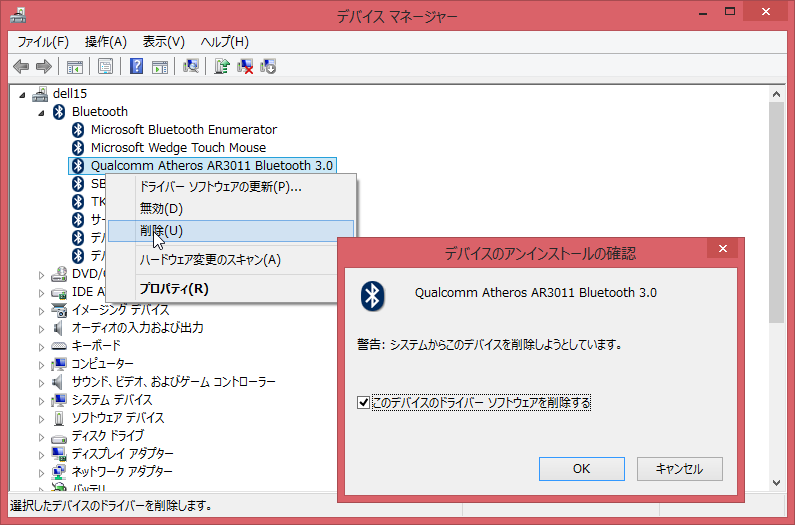Click the オーディオの入力および出力 speaker icon
This screenshot has width=795, height=525.
click(58, 328)
